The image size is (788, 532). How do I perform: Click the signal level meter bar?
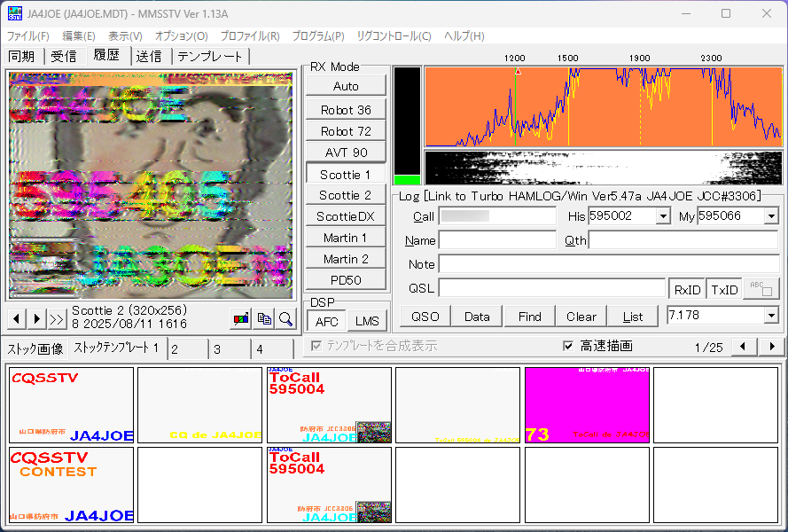click(407, 126)
